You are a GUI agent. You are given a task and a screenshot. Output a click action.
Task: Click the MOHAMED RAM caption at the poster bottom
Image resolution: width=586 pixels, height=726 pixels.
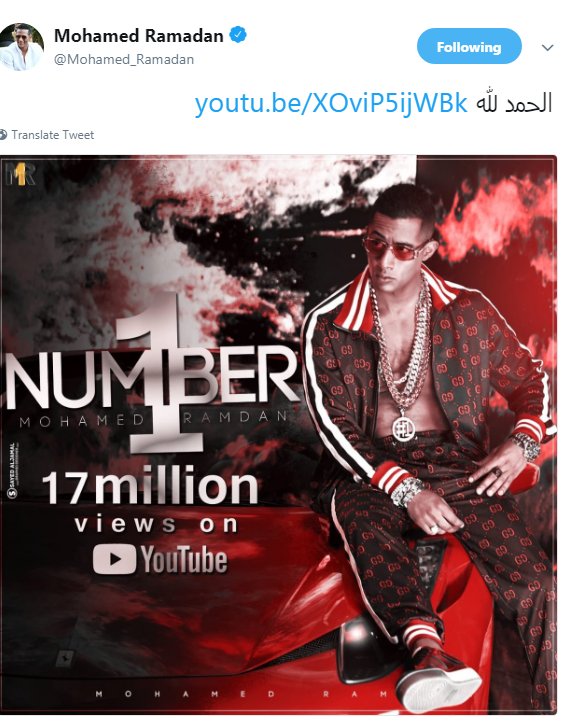(x=241, y=694)
